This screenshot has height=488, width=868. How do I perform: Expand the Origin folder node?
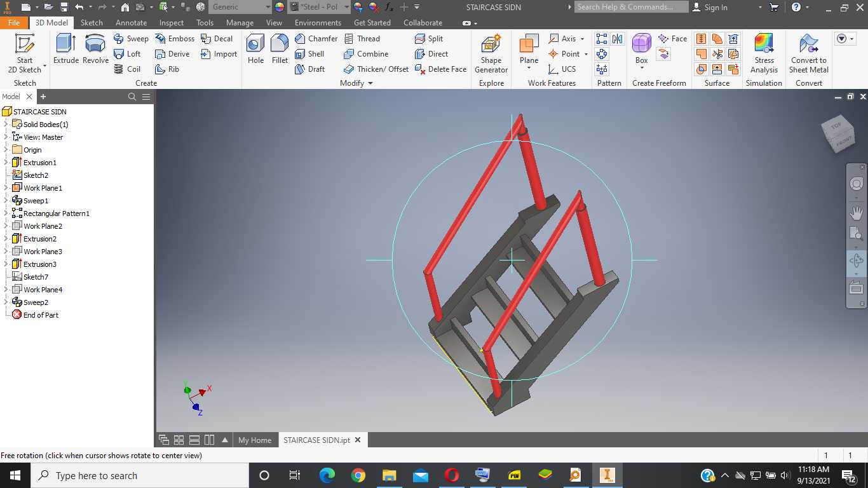[x=6, y=150]
